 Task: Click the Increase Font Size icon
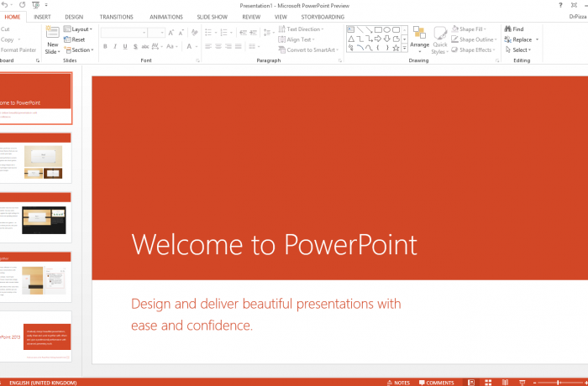(171, 33)
